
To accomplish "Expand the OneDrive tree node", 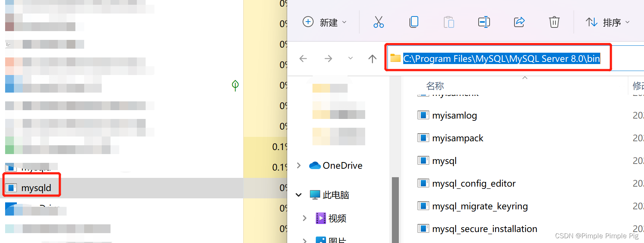I will pyautogui.click(x=299, y=165).
